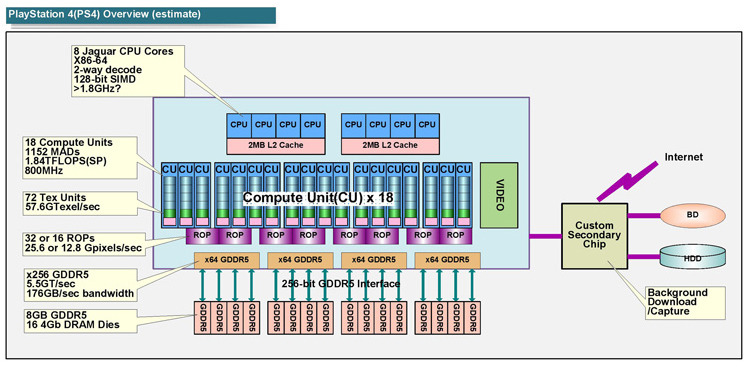Select the 800MHz clock line
Viewport: 751px width, 368px height.
44,170
